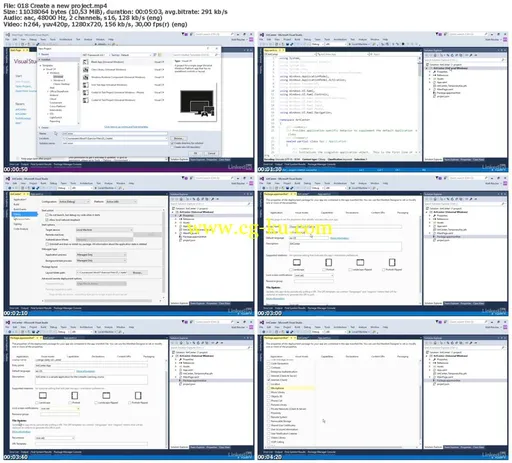
Task: Check Landscape checkbox in 00:03:00 frame
Action: tap(291, 269)
